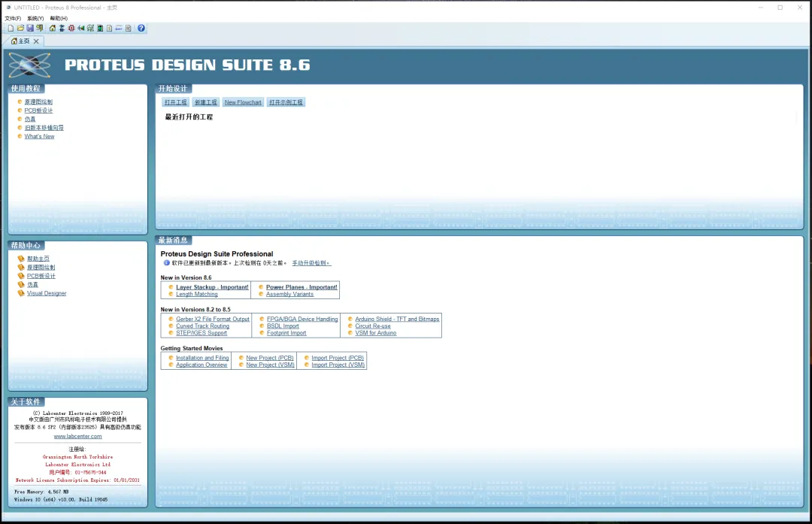Open the Design Explorer toolbar icon
Image resolution: width=812 pixels, height=524 pixels.
tap(100, 28)
